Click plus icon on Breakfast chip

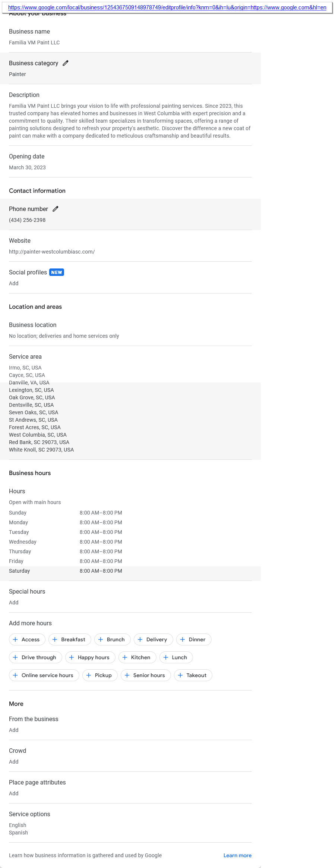click(x=55, y=639)
